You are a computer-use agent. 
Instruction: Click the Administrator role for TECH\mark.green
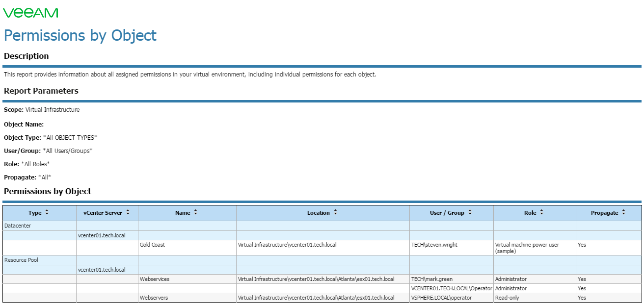[x=510, y=279]
